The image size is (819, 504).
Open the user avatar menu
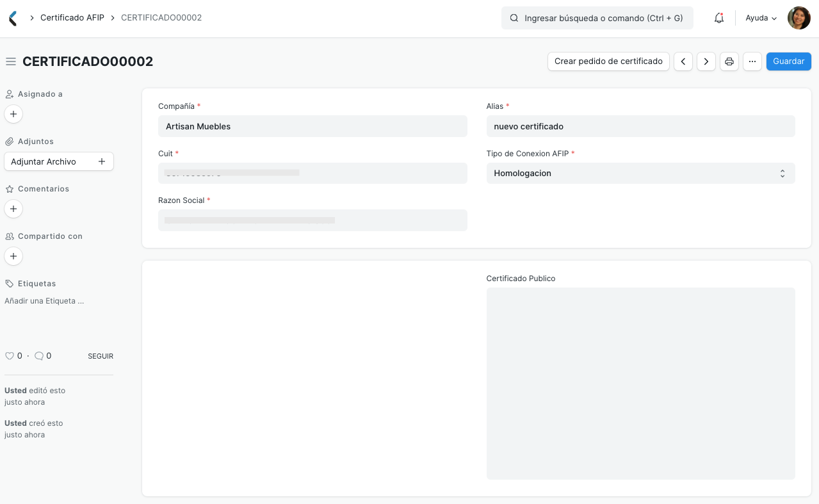(x=799, y=18)
